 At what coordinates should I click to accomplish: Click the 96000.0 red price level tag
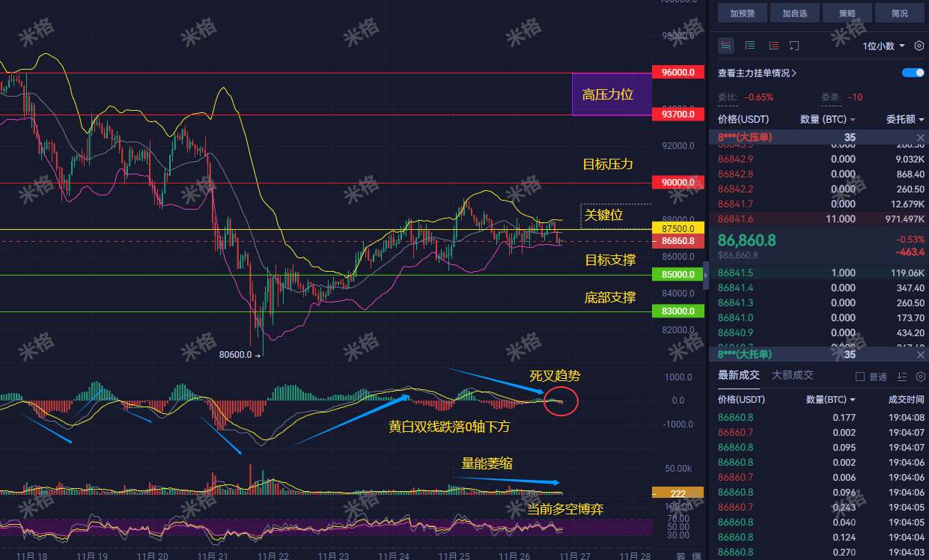pos(677,73)
